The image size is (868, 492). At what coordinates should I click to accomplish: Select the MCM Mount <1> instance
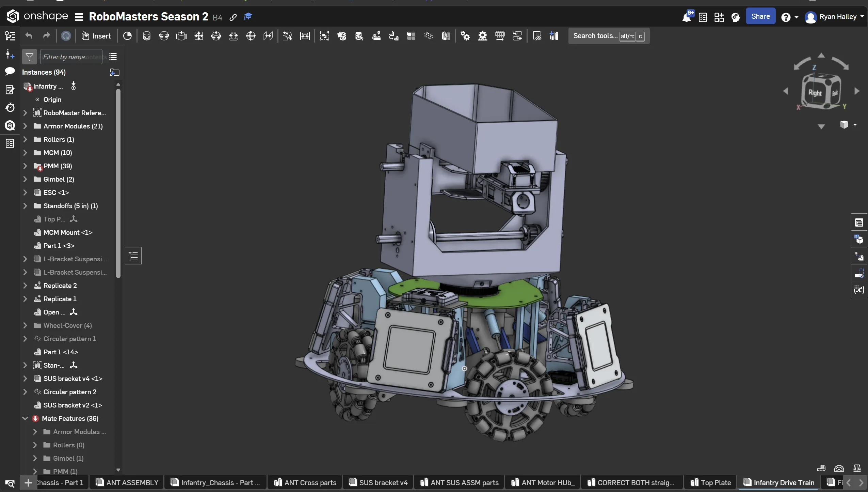click(68, 232)
